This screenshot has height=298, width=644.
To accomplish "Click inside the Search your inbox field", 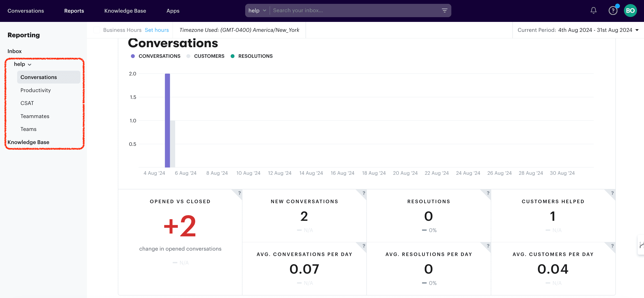I will tap(325, 10).
